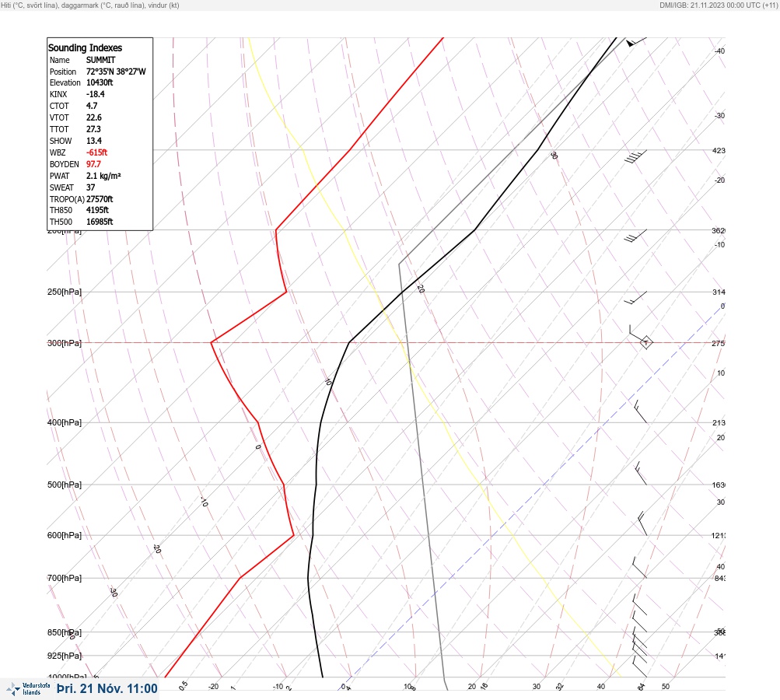Screen dimensions: 780x700
Task: Click the 300[hPa] pressure label
Action: (65, 343)
